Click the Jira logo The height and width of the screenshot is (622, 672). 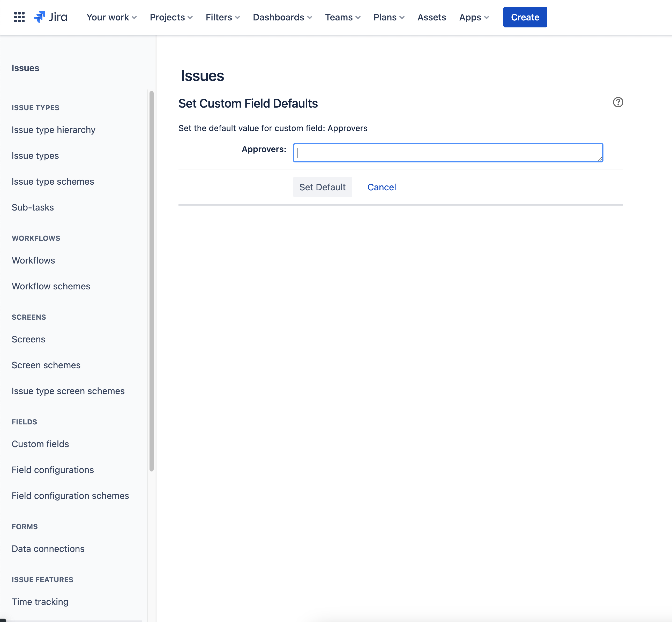50,17
